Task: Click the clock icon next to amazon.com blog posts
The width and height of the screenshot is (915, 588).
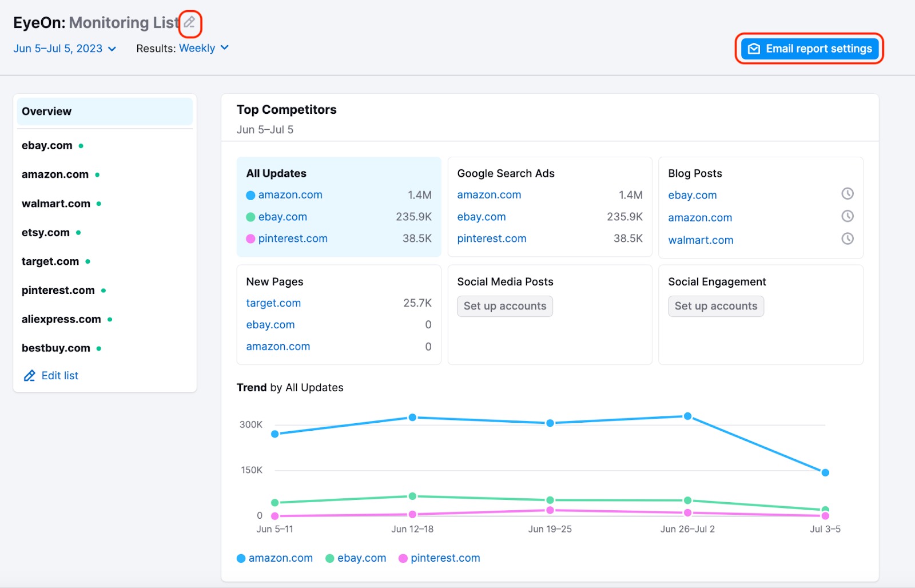Action: (847, 217)
